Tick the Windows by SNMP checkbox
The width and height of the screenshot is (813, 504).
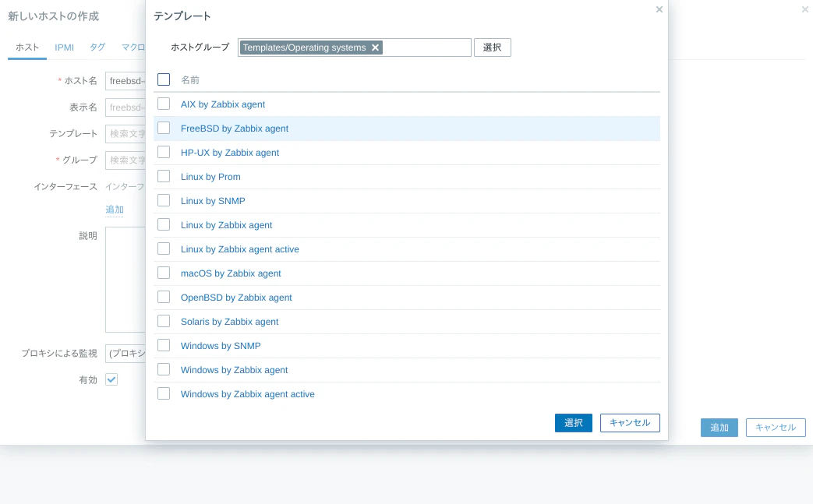(164, 346)
